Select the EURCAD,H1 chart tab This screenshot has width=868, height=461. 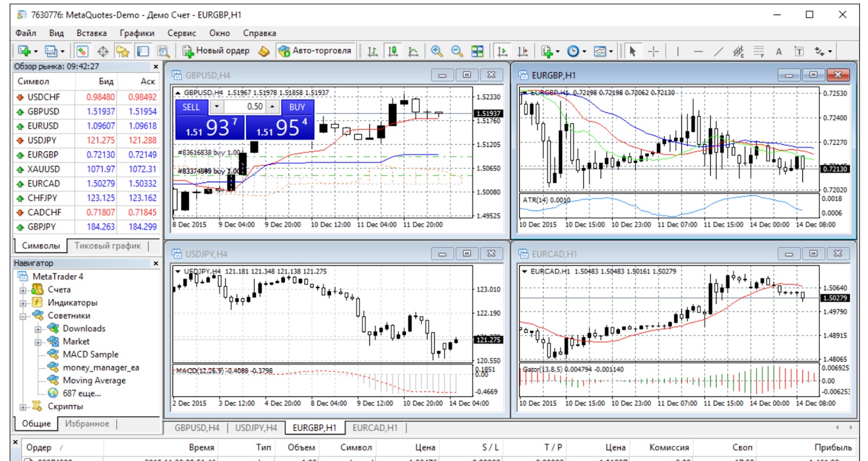click(x=375, y=428)
